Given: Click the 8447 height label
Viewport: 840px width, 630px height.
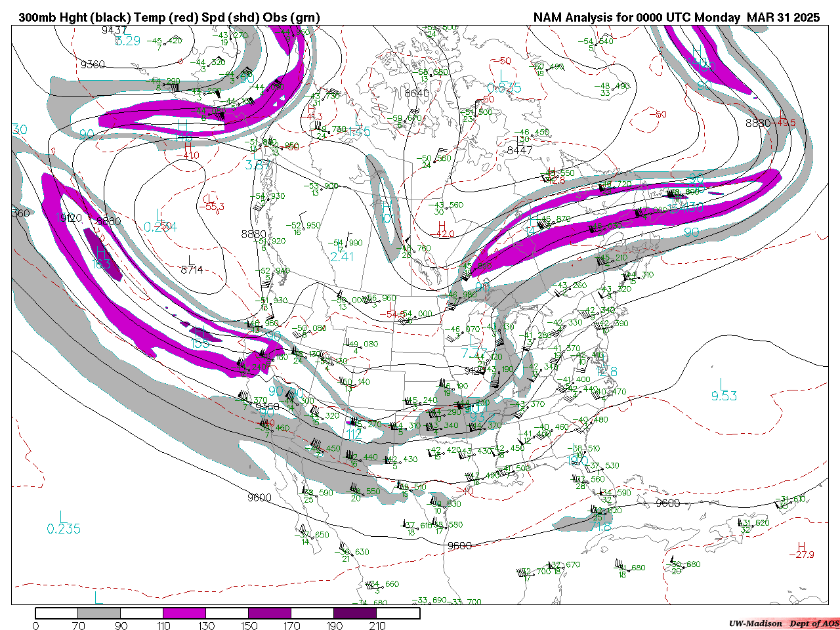Looking at the screenshot, I should [x=520, y=150].
